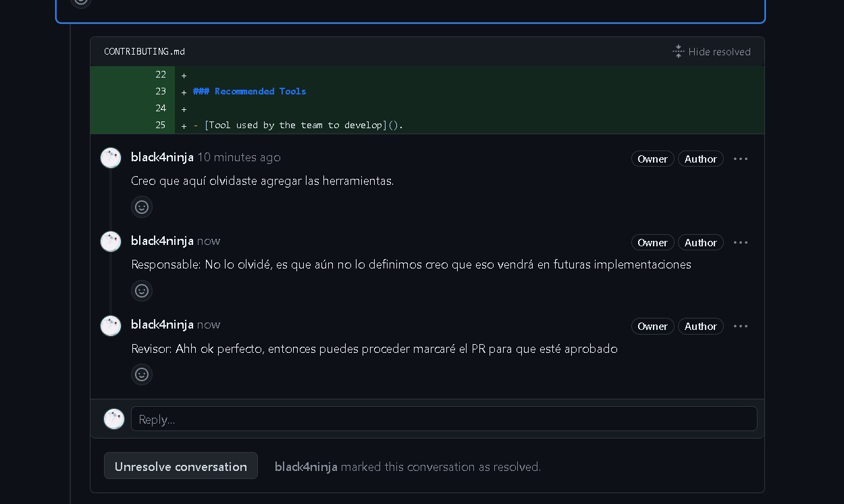This screenshot has height=504, width=844.
Task: Focus the Reply... text field
Action: tap(444, 419)
